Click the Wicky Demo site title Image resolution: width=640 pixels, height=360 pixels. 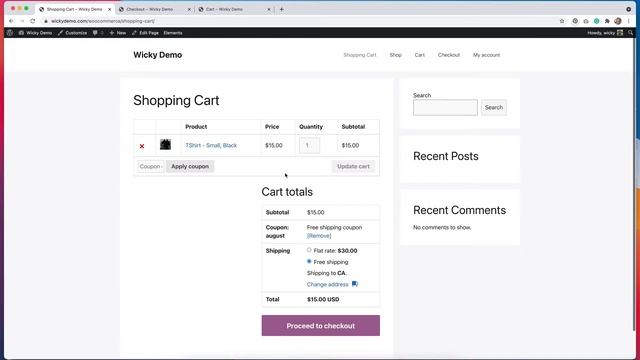coord(158,55)
